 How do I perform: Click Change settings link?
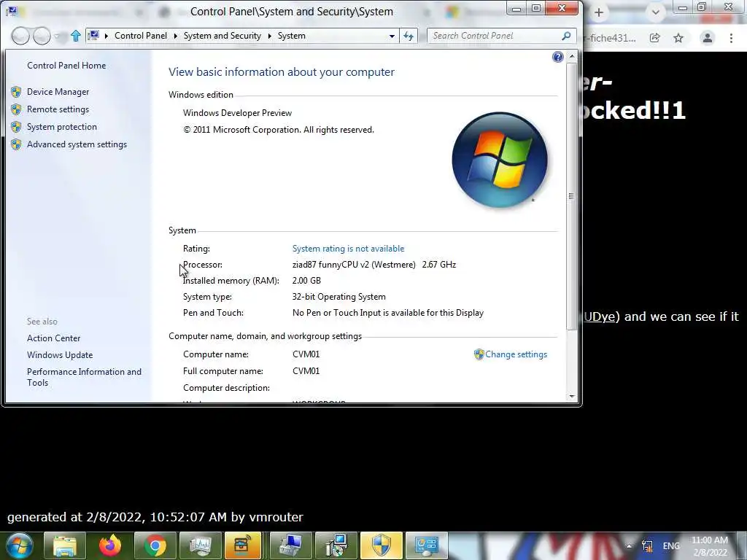[516, 354]
